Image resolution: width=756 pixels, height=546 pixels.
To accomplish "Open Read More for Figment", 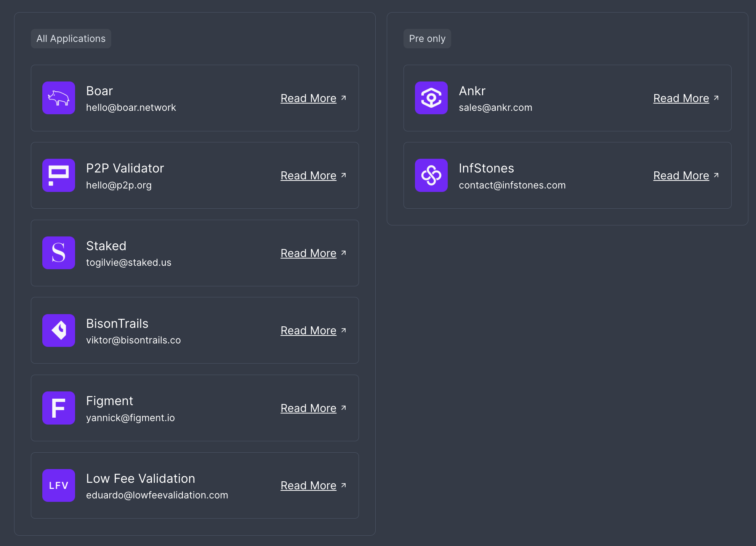I will pos(308,408).
